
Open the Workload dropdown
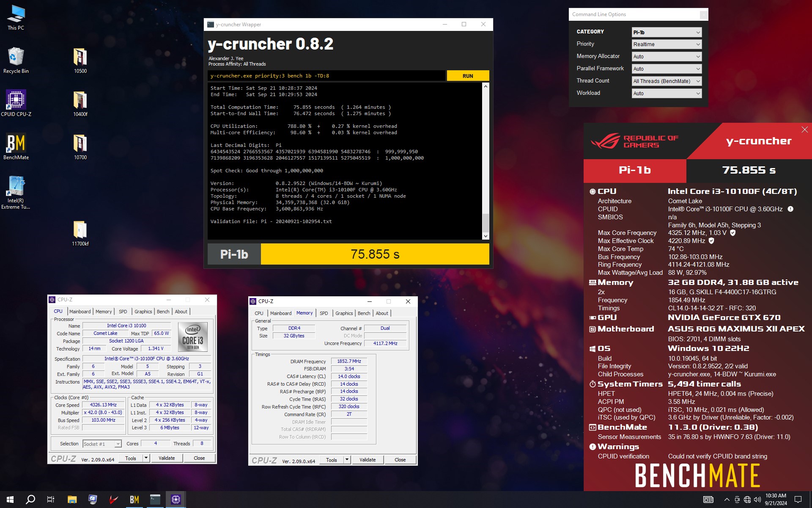(667, 93)
